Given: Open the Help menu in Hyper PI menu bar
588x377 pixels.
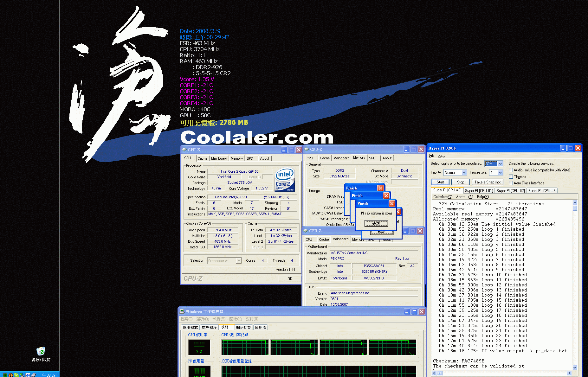Looking at the screenshot, I should 442,156.
